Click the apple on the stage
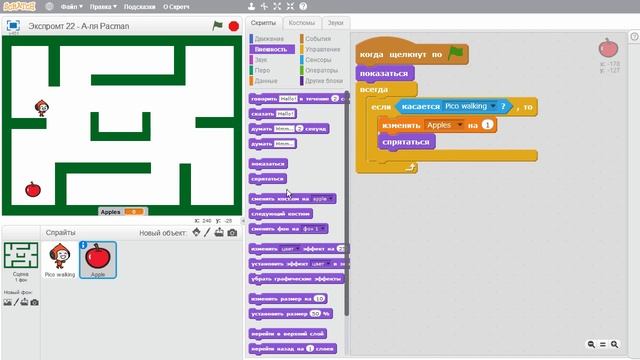 click(33, 189)
